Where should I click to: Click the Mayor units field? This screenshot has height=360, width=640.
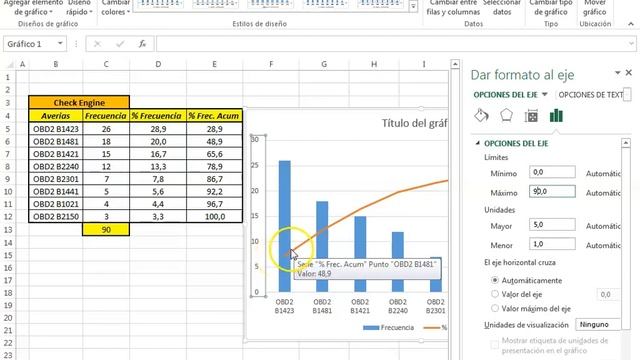(x=552, y=224)
